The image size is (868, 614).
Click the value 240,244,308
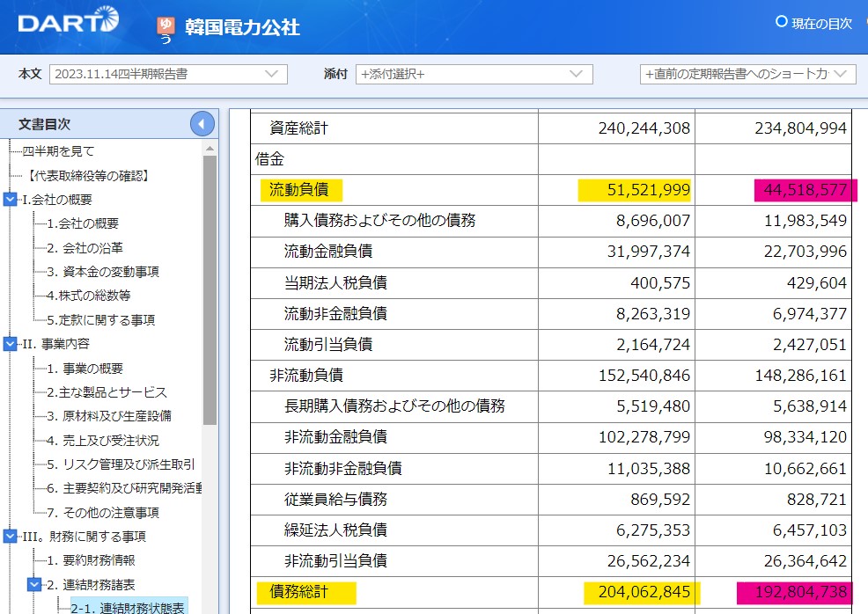[x=644, y=128]
